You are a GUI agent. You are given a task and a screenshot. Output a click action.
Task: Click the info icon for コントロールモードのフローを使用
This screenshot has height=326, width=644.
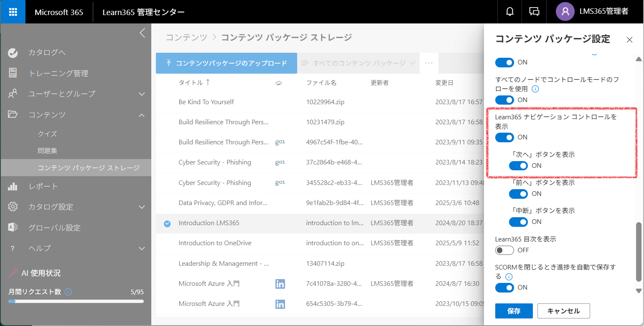point(535,89)
